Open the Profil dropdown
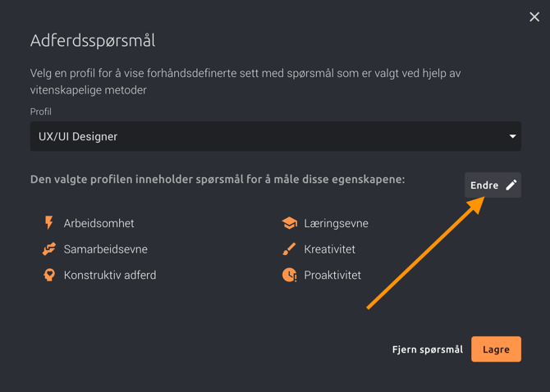 click(x=275, y=136)
